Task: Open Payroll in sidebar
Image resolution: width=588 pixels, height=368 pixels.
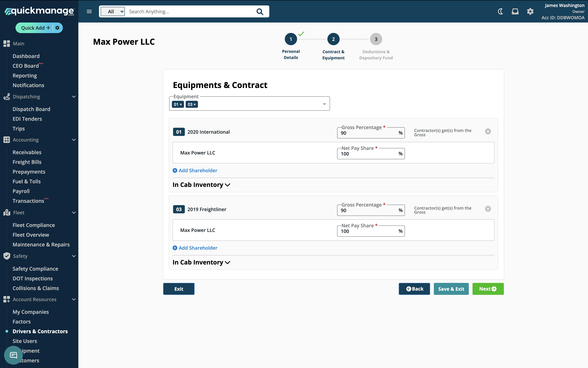Action: point(21,191)
